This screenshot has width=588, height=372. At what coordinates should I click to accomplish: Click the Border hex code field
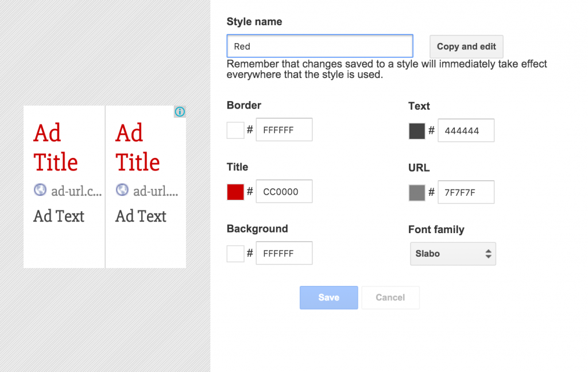pos(284,130)
